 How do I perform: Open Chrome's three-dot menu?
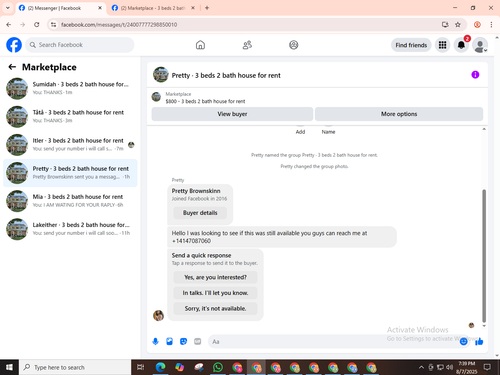point(491,25)
